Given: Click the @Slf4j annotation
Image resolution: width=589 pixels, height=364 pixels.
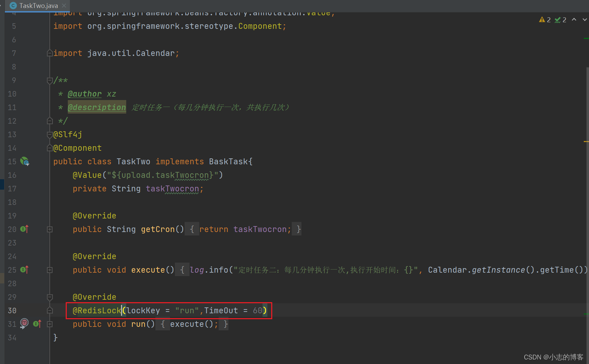Looking at the screenshot, I should pos(68,134).
